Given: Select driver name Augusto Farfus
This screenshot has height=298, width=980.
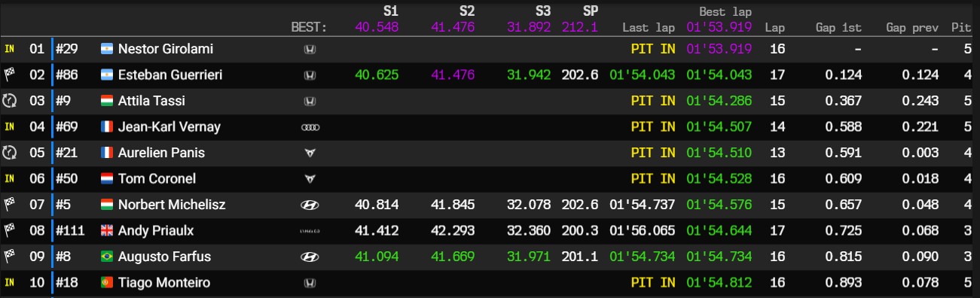Looking at the screenshot, I should point(164,257).
